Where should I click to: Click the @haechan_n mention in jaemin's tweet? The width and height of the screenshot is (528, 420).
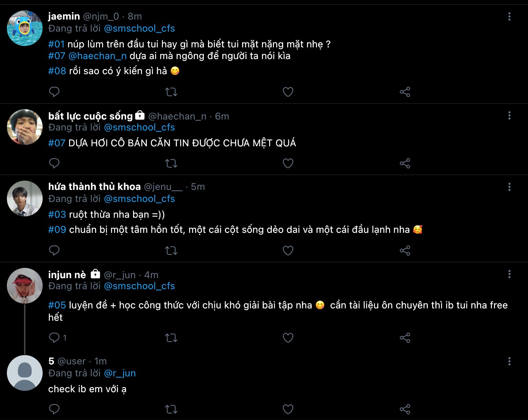pos(97,56)
